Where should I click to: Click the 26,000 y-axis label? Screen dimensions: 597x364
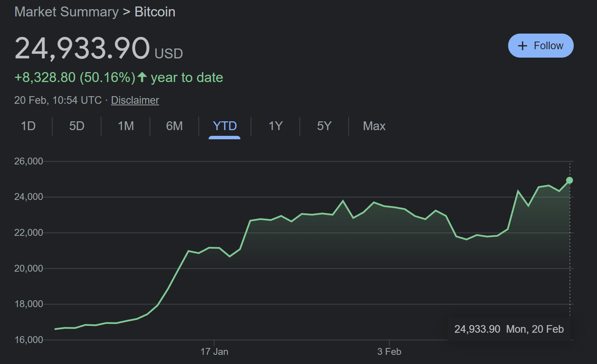tap(29, 161)
